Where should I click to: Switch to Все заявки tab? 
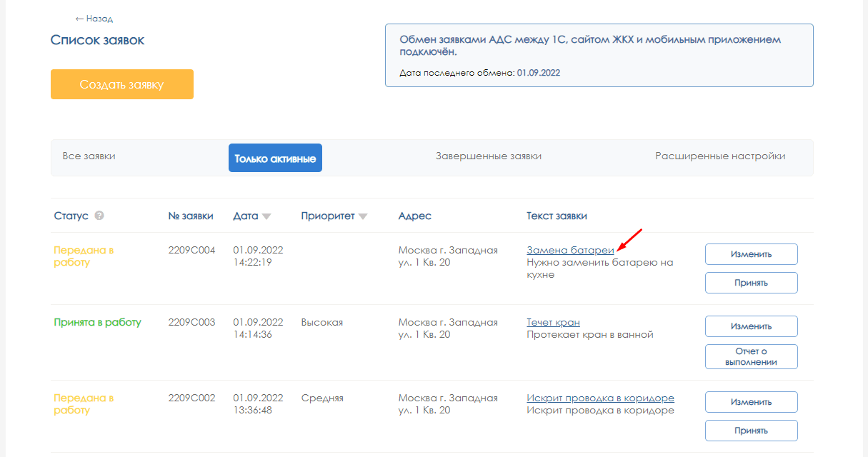89,156
